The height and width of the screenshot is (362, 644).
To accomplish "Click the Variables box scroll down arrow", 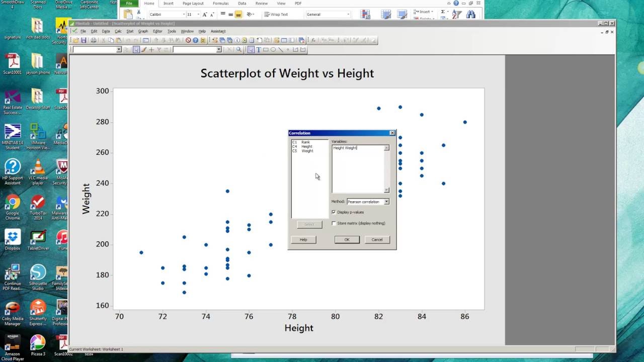I will tap(386, 190).
